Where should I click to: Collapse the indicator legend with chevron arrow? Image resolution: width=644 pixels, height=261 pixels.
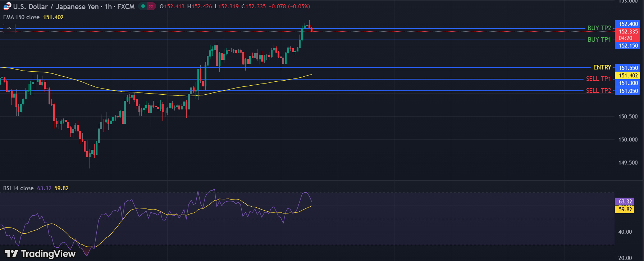tap(9, 28)
